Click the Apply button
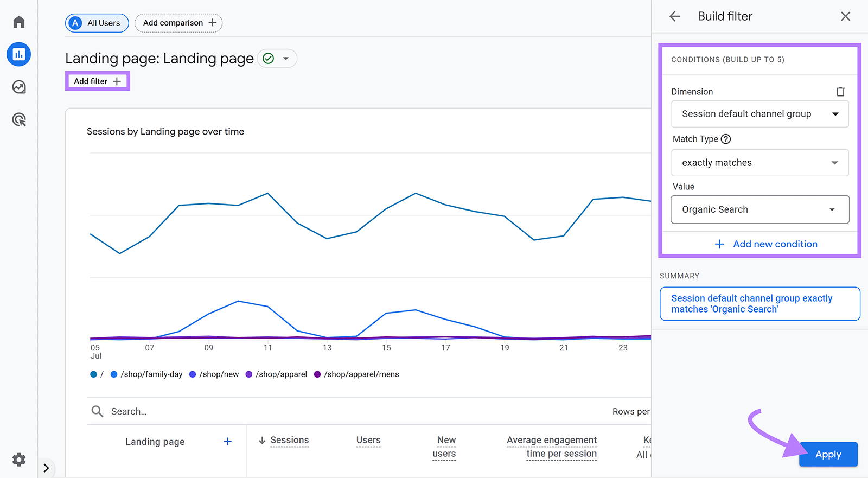Viewport: 868px width, 478px height. (828, 454)
